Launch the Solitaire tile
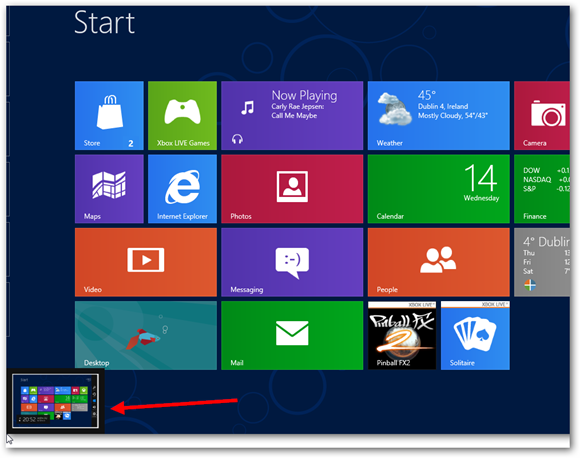 pos(475,335)
